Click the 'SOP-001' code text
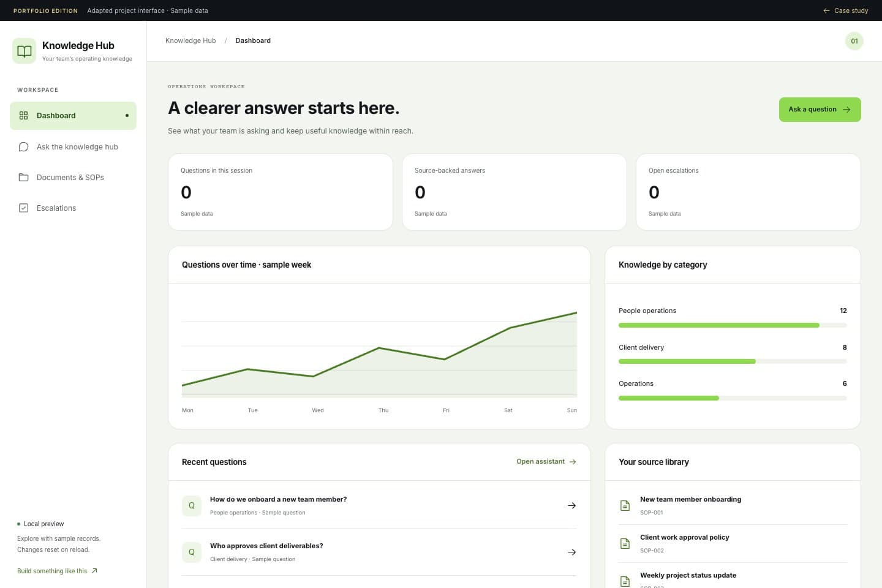Screen dimensions: 882x588 pyautogui.click(x=651, y=513)
